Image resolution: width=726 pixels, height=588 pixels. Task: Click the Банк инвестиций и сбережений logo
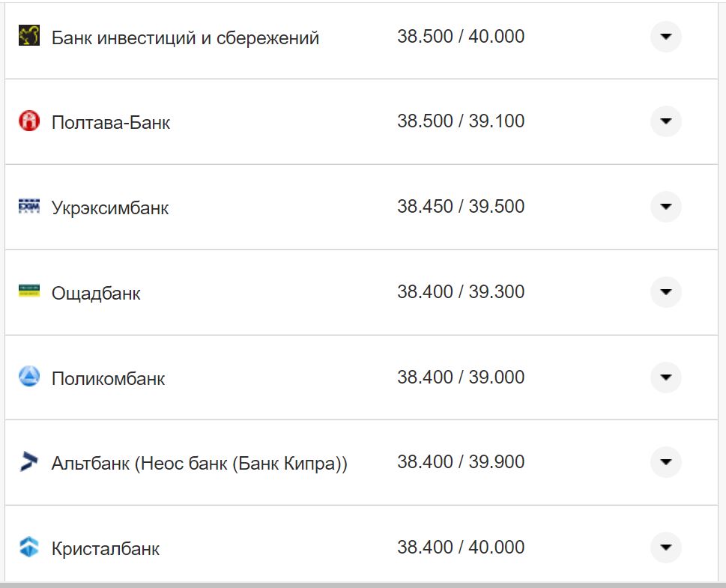point(28,33)
